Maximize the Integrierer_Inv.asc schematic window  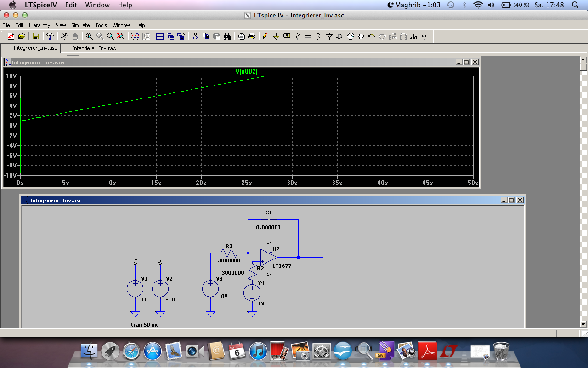click(512, 200)
